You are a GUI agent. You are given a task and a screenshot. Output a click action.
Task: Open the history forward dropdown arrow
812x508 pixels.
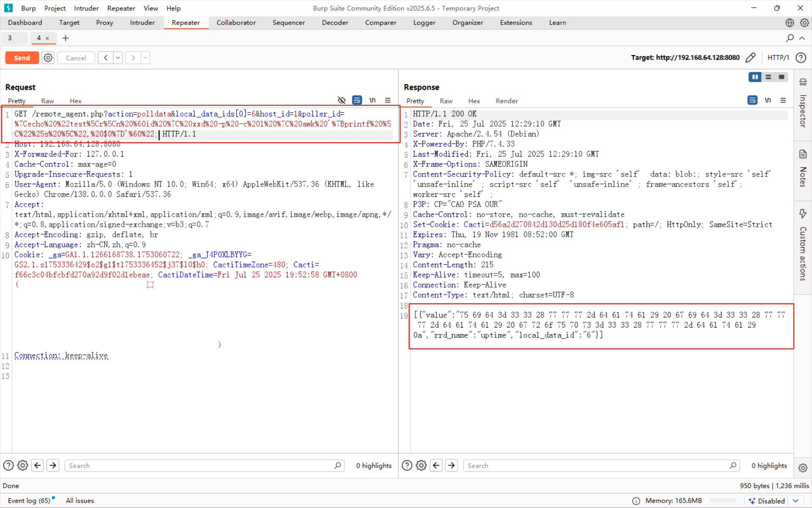tap(145, 58)
